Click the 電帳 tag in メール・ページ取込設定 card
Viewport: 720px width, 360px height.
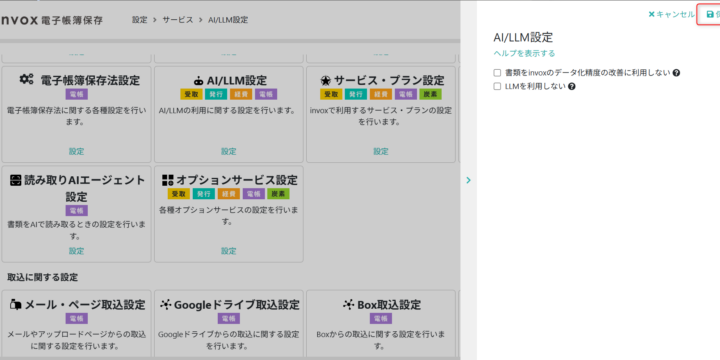click(77, 318)
